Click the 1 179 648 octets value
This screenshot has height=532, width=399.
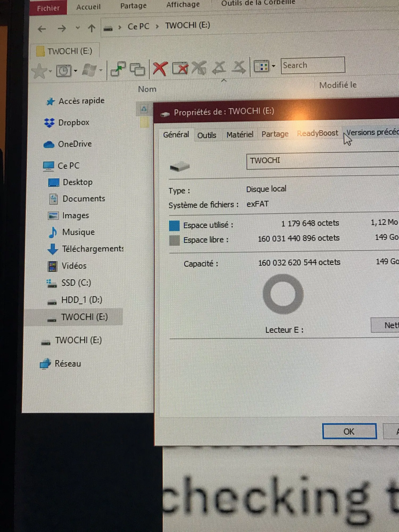pyautogui.click(x=310, y=223)
